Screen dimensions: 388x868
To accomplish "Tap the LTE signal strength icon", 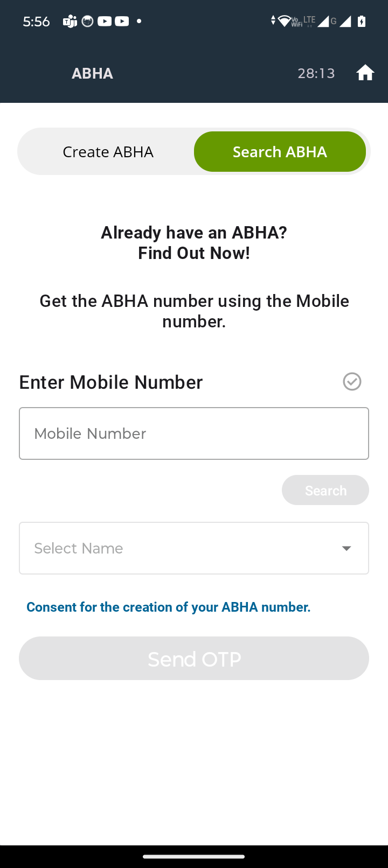I will pos(323,21).
